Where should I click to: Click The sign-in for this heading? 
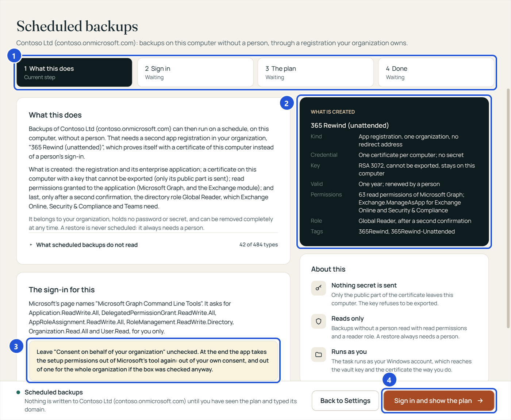[62, 290]
